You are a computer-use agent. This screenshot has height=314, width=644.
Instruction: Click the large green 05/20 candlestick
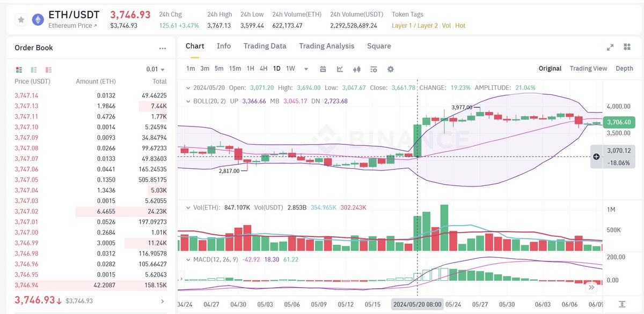tap(418, 140)
